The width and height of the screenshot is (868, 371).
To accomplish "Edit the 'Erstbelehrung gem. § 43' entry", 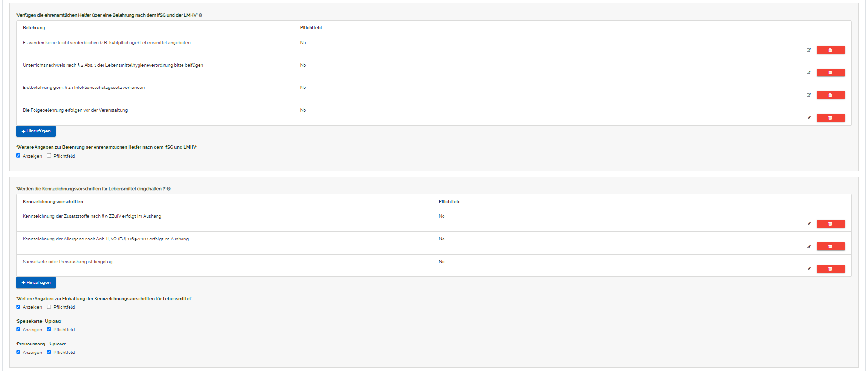I will pos(808,95).
